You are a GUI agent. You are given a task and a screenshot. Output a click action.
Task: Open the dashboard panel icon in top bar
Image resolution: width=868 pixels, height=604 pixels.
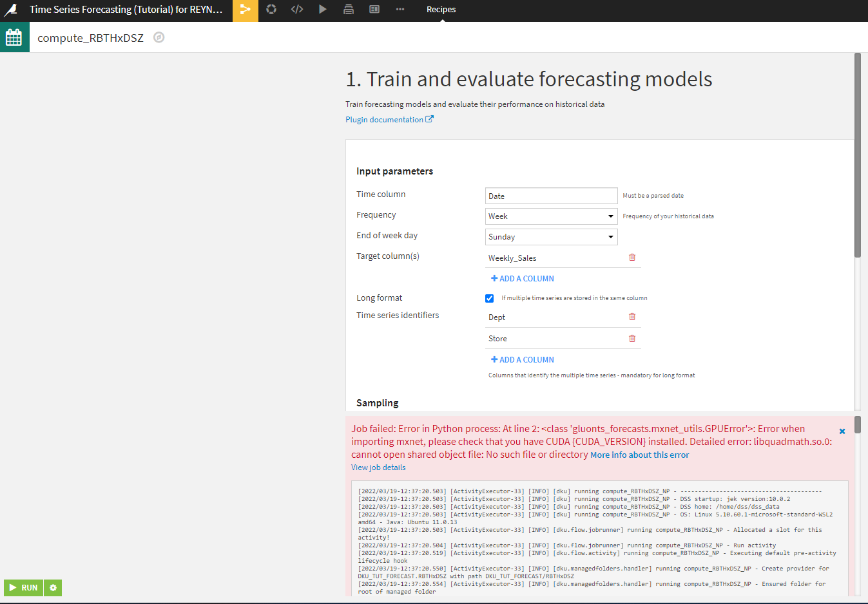pos(374,9)
